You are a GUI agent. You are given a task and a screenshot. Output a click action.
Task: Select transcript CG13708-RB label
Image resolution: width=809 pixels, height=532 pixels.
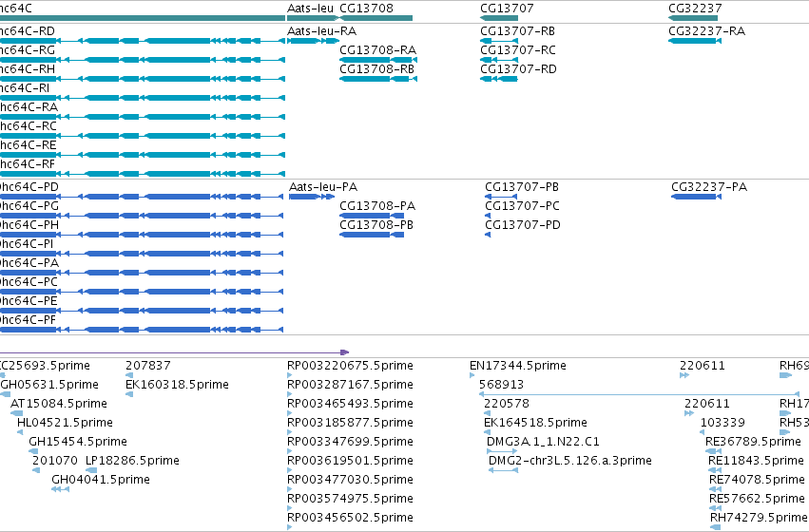tap(376, 69)
